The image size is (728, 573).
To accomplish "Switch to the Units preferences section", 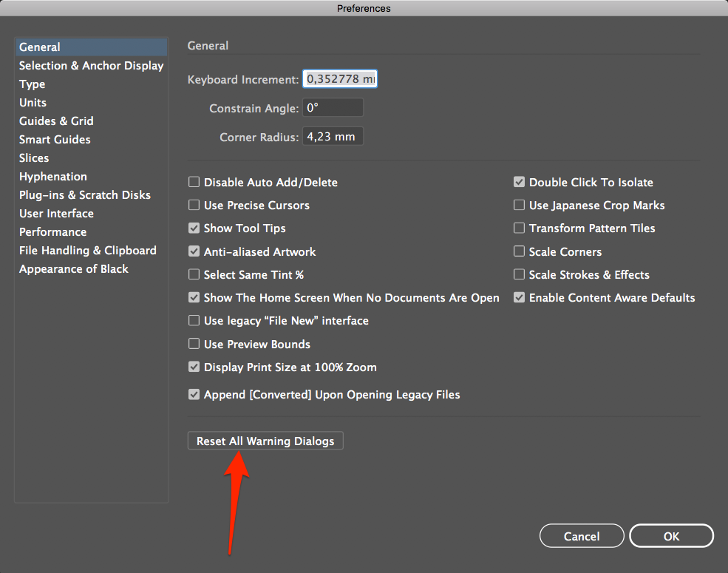I will [x=33, y=103].
